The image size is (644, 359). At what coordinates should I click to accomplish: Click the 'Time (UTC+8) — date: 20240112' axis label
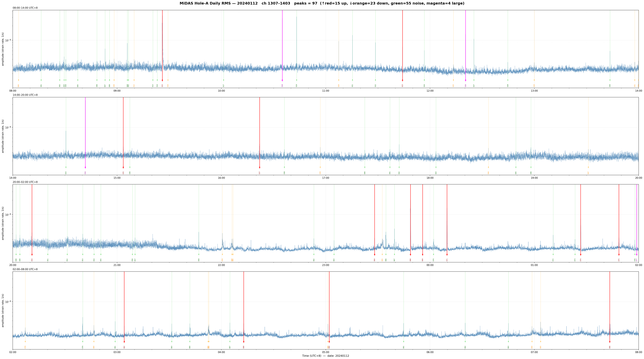[326, 356]
